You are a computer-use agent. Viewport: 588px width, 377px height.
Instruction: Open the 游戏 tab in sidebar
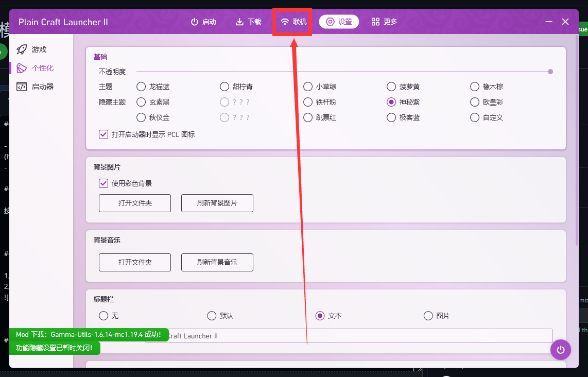(33, 49)
